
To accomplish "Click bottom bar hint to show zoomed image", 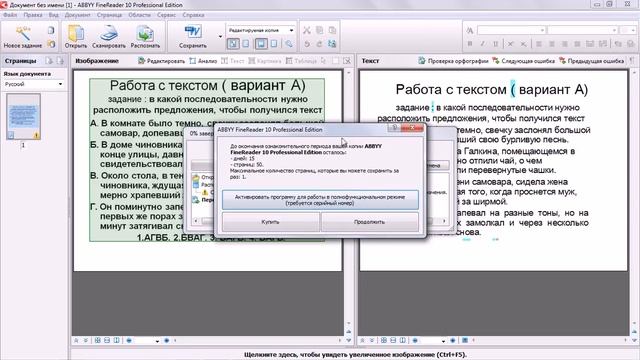I will coord(355,355).
